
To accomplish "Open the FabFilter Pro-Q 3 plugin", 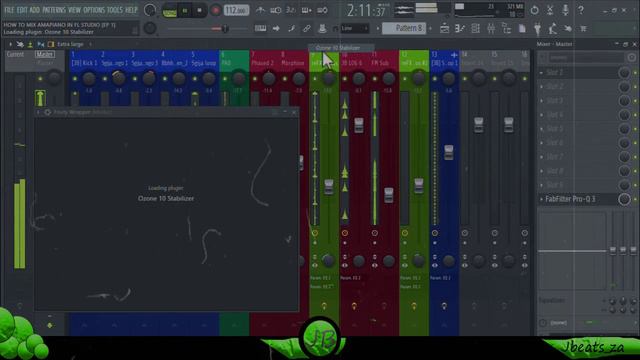I will coord(570,199).
